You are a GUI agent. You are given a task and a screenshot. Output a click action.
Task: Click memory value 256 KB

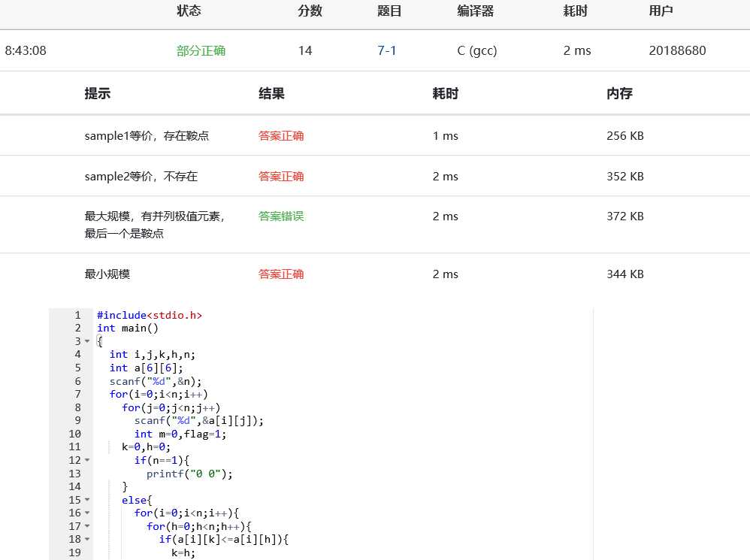pos(625,136)
